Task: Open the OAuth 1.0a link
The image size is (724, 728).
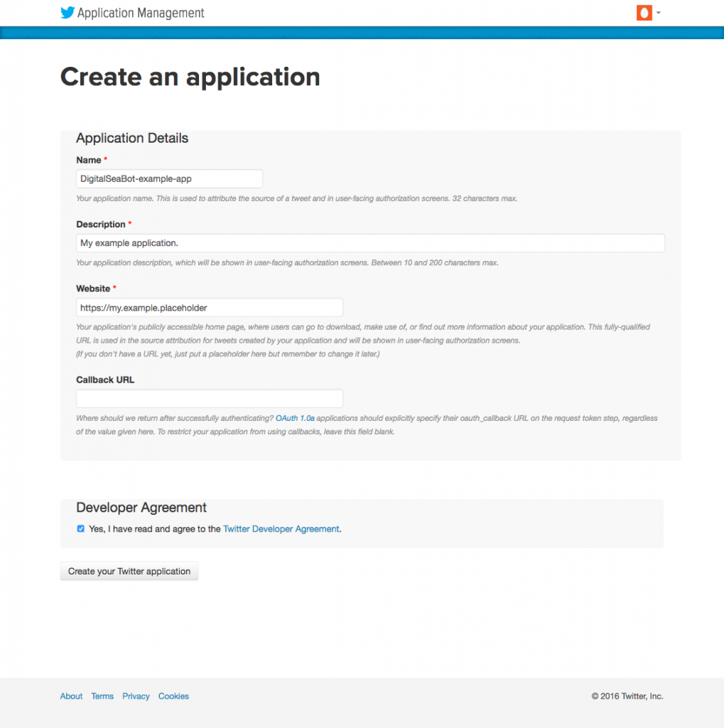Action: 295,418
